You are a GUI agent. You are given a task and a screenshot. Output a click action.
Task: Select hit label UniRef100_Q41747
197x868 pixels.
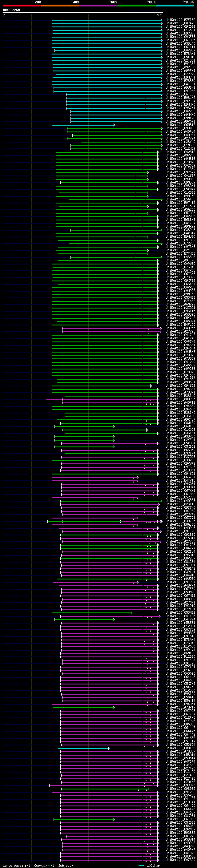coord(180,335)
